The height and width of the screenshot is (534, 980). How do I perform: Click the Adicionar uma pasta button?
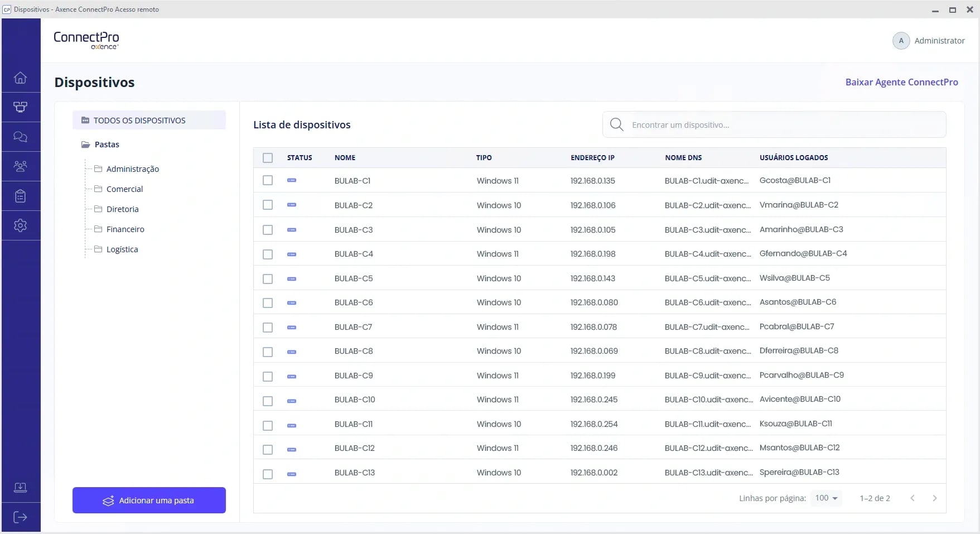(149, 501)
